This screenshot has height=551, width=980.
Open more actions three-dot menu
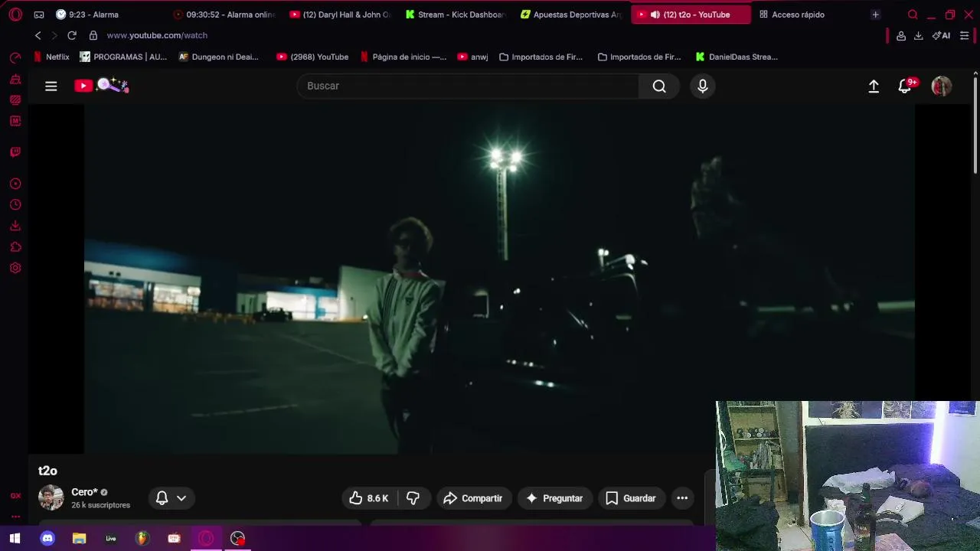[x=682, y=498]
